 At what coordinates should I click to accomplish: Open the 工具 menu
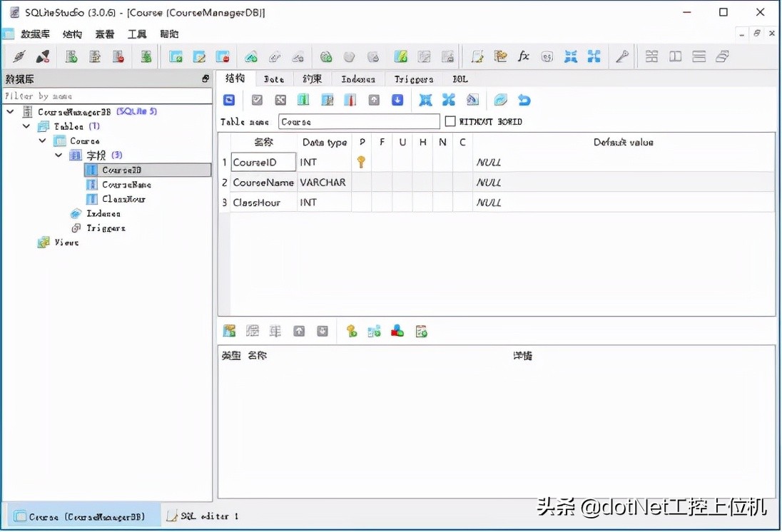(x=137, y=34)
